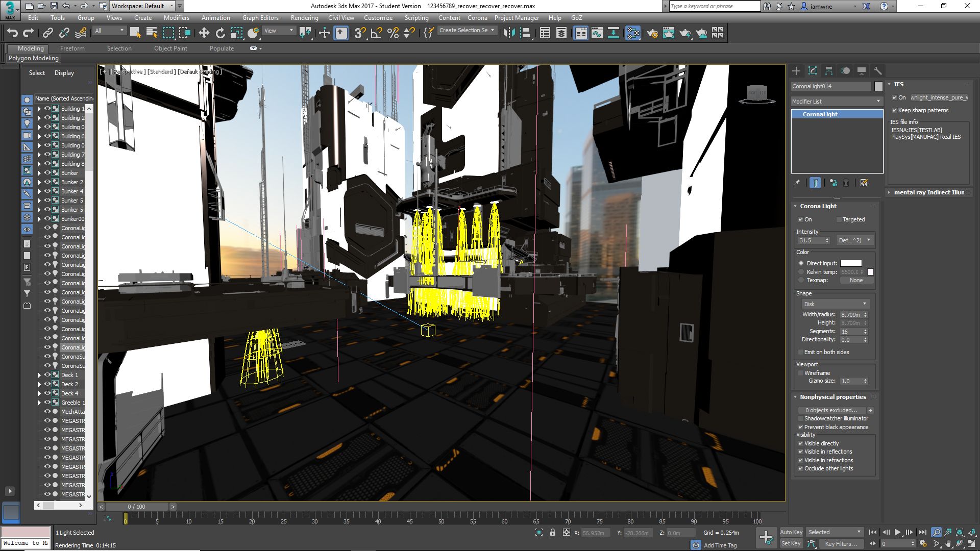This screenshot has height=551, width=980.
Task: Open the Hierarchy command panel tab
Action: tap(828, 71)
